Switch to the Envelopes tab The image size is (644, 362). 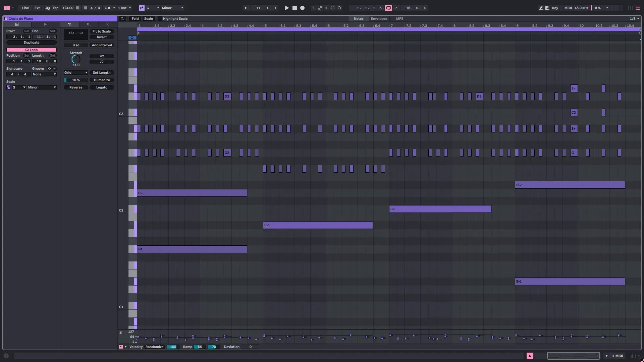(x=379, y=19)
